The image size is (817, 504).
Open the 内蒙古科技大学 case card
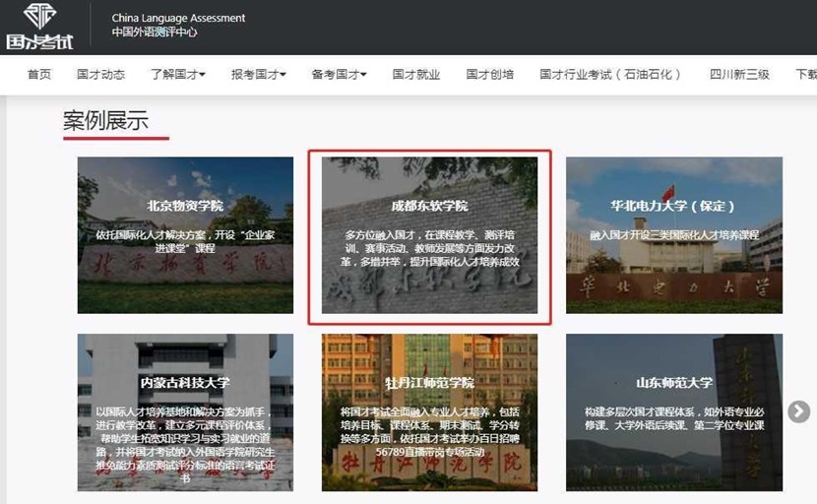(185, 412)
